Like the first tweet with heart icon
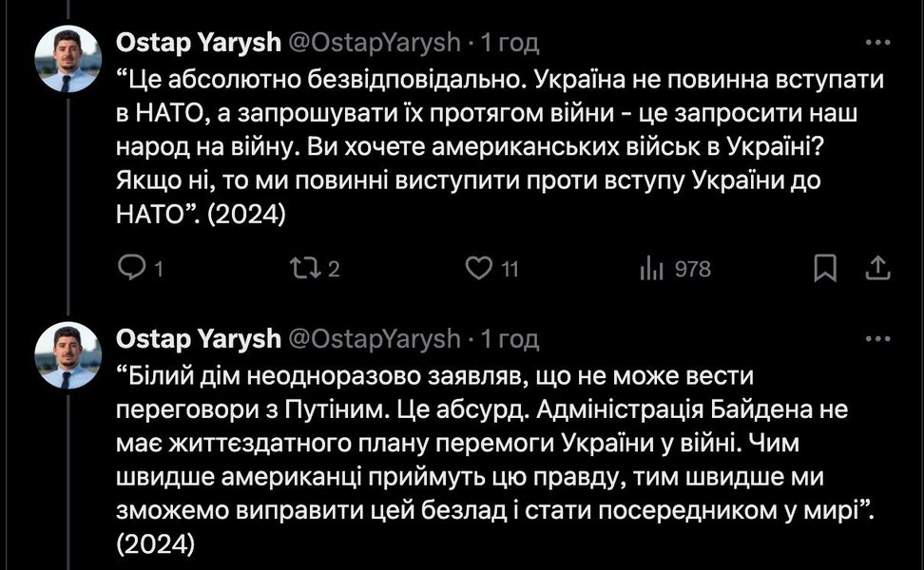The height and width of the screenshot is (570, 924). [x=479, y=270]
